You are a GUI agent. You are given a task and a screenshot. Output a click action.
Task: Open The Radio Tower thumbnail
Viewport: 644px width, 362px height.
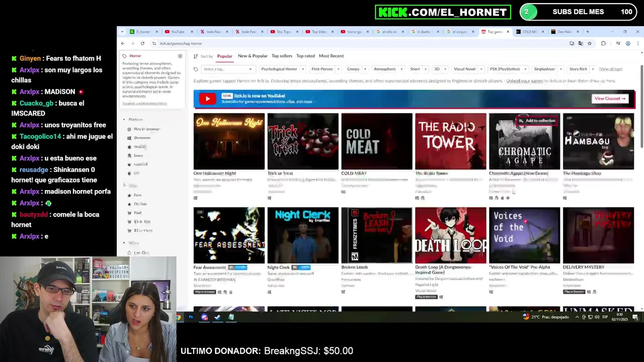click(x=451, y=141)
